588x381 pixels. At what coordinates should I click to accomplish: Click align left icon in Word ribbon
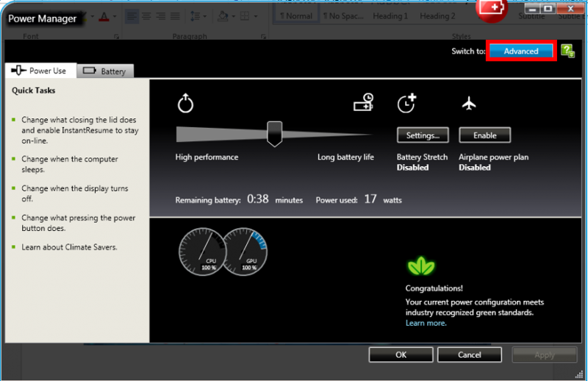(x=132, y=15)
